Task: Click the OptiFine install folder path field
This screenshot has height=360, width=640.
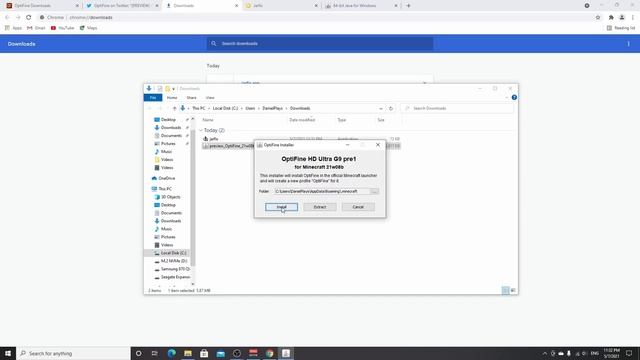Action: pyautogui.click(x=321, y=191)
